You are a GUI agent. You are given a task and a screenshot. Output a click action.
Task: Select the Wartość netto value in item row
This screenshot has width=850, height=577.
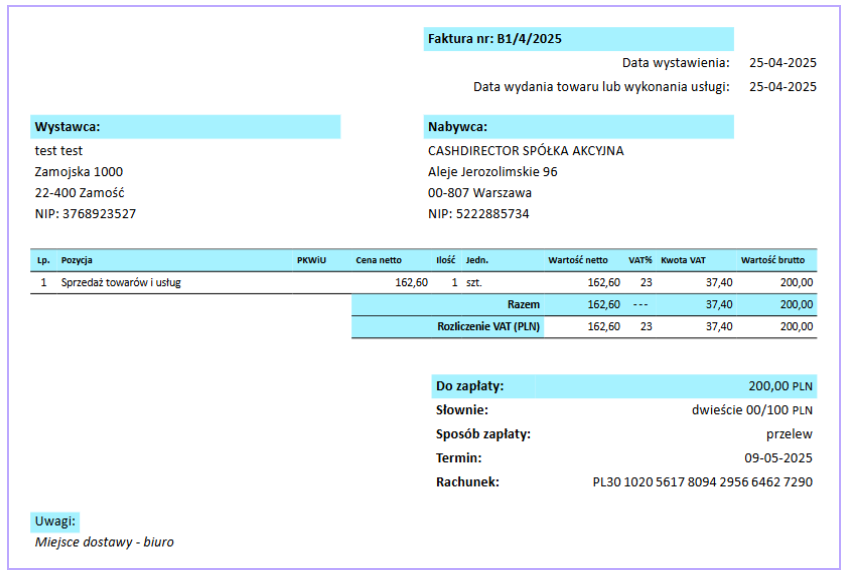(x=604, y=283)
